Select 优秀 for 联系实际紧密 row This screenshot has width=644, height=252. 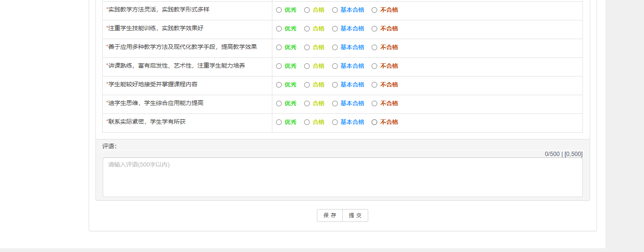(x=279, y=122)
